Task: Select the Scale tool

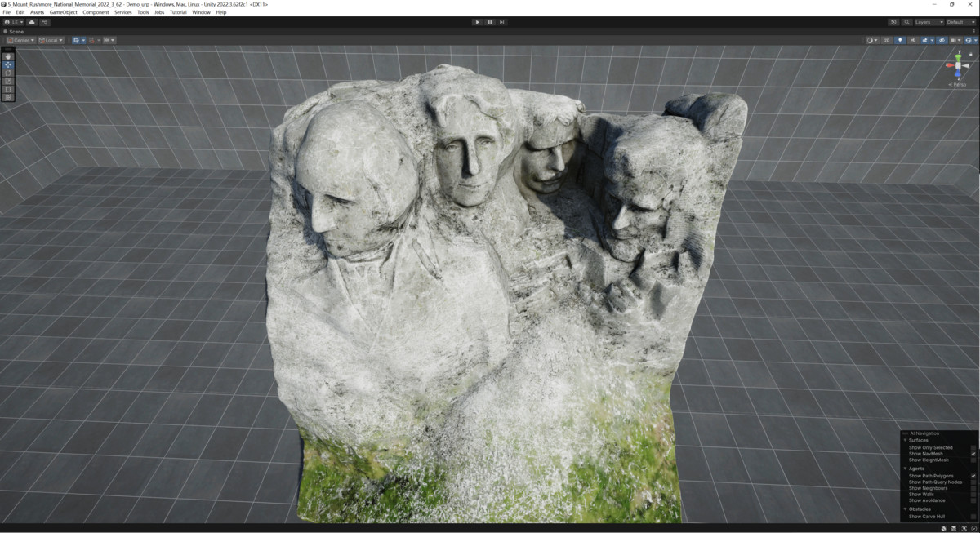Action: (x=7, y=81)
